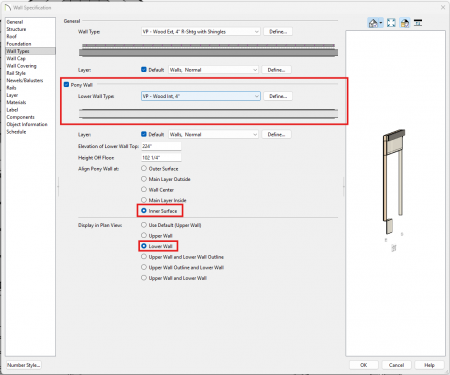
Task: Select Wall Types in the sidebar
Action: 30,51
